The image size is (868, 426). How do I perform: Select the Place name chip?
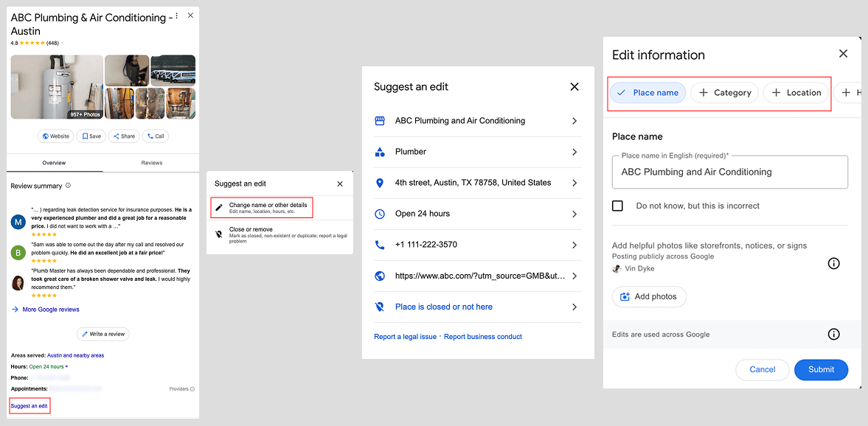(x=647, y=93)
